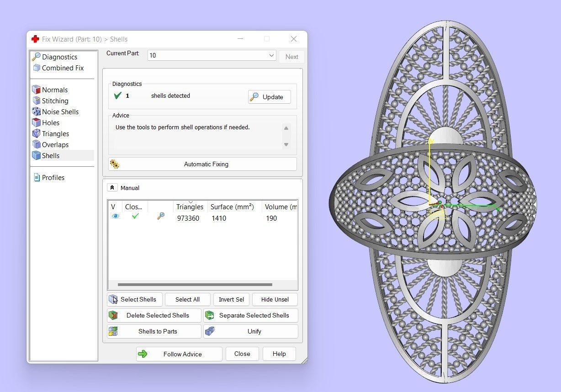Sort by Volume column header
The image size is (561, 392).
click(280, 207)
